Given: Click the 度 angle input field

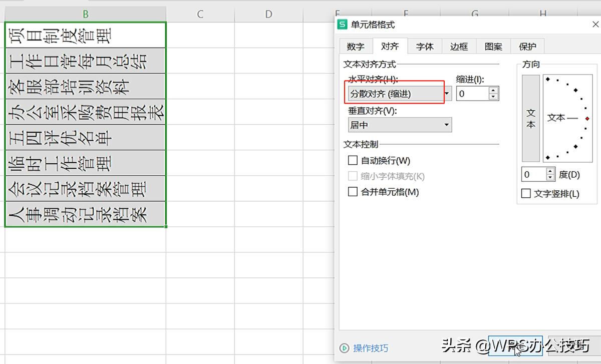Looking at the screenshot, I should tap(534, 174).
